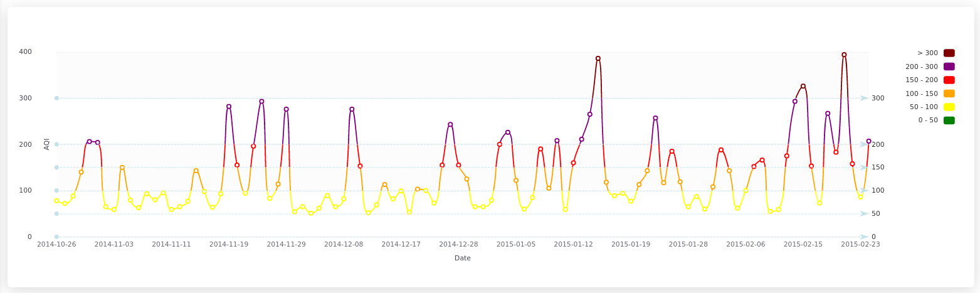Select the last data point above 2015-02-23
The image size is (980, 293).
868,141
